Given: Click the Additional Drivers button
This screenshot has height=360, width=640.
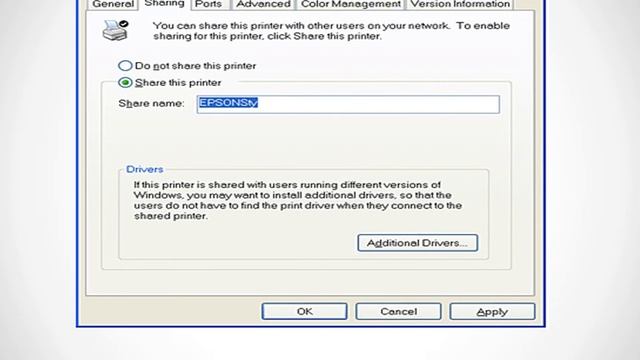Looking at the screenshot, I should (x=418, y=243).
